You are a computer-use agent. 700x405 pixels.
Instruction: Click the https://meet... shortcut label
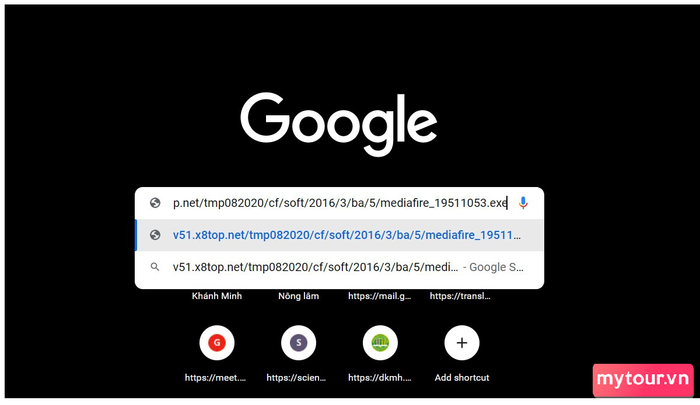[215, 378]
